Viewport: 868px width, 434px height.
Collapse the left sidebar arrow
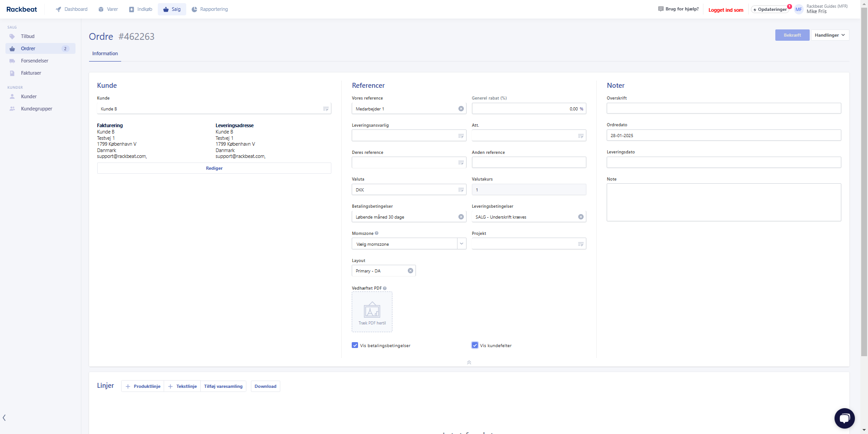tap(5, 418)
